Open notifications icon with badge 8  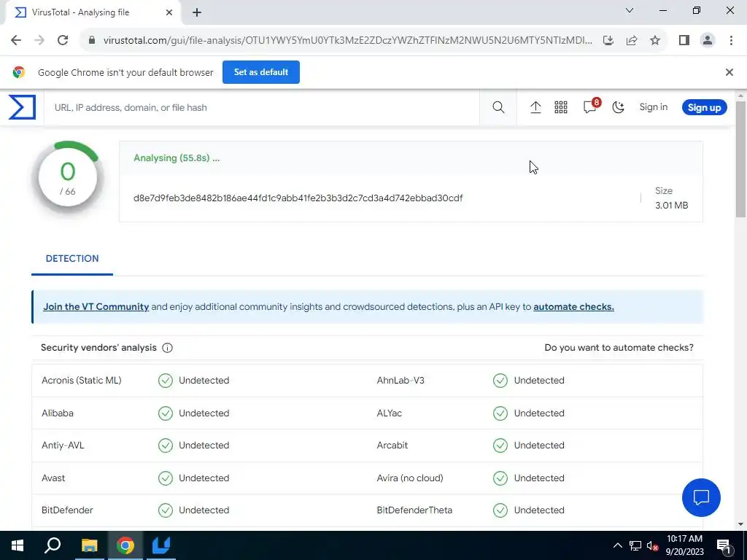pos(591,106)
